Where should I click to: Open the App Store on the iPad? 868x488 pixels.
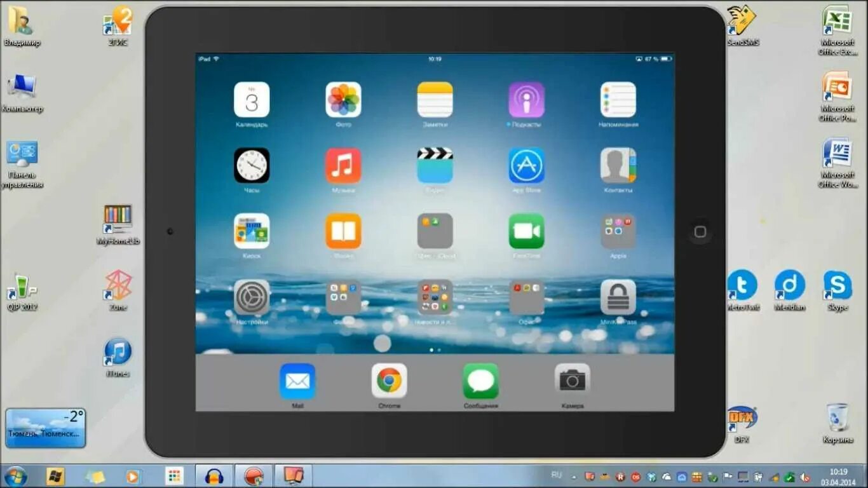(526, 165)
